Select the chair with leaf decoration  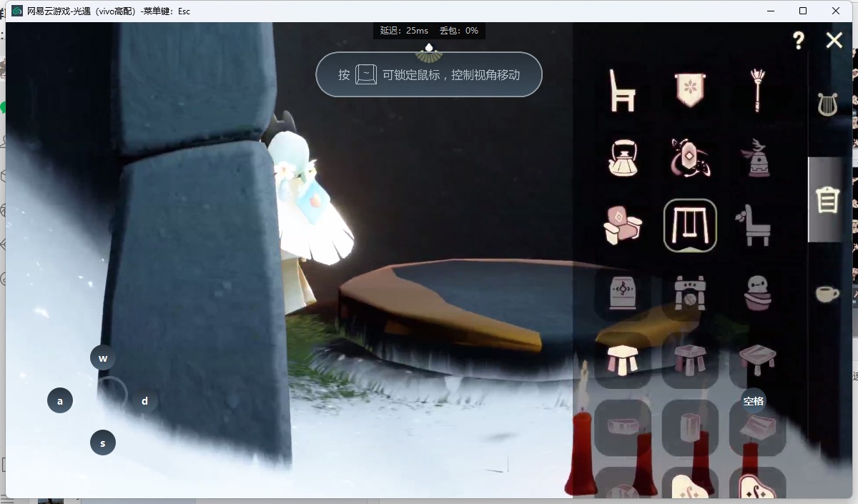tap(754, 225)
